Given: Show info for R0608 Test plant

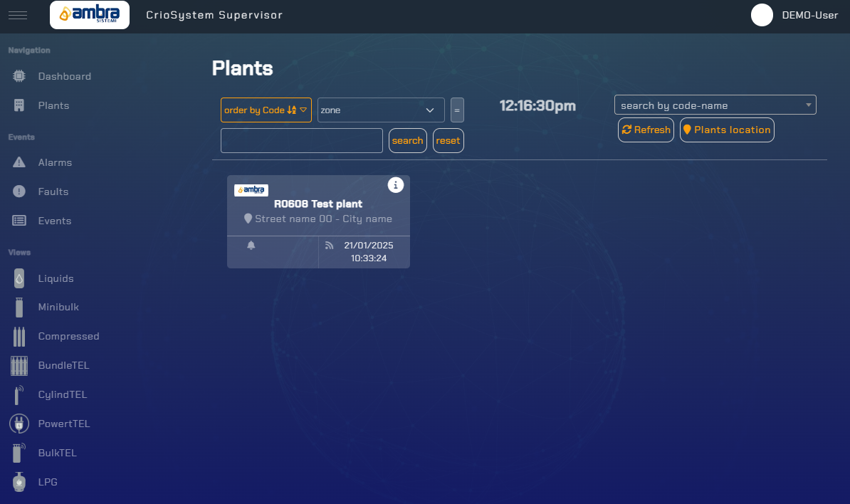Looking at the screenshot, I should (x=396, y=185).
